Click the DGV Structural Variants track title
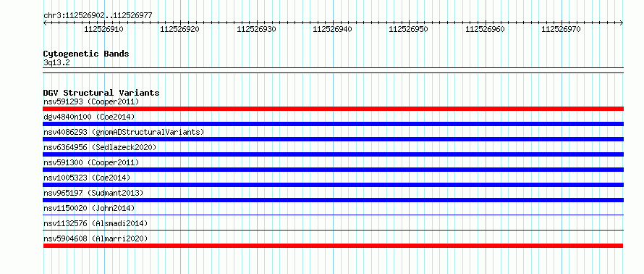This screenshot has width=644, height=274. (x=101, y=93)
